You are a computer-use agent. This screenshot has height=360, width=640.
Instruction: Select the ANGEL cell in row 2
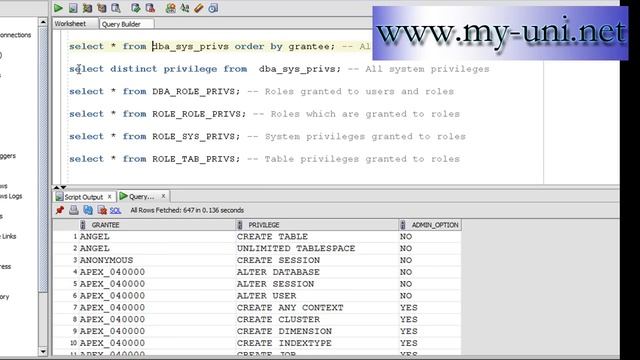pyautogui.click(x=157, y=249)
